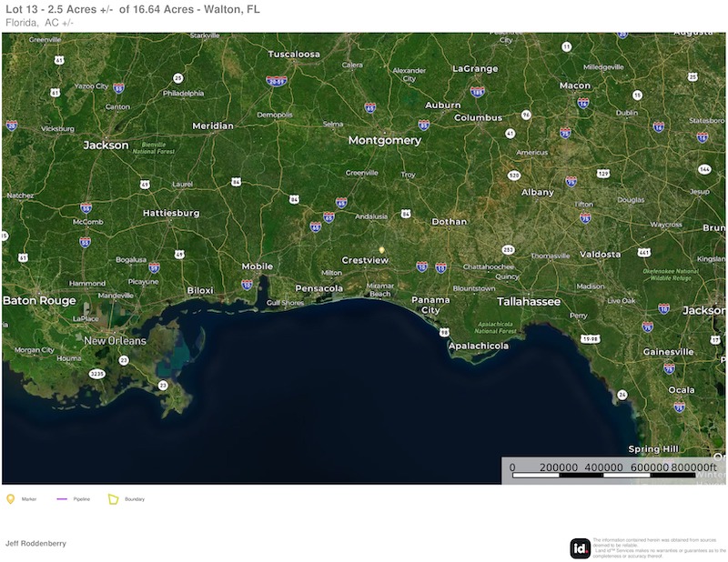Click the purple Pipeline line legend symbol
This screenshot has width=728, height=562.
point(62,498)
